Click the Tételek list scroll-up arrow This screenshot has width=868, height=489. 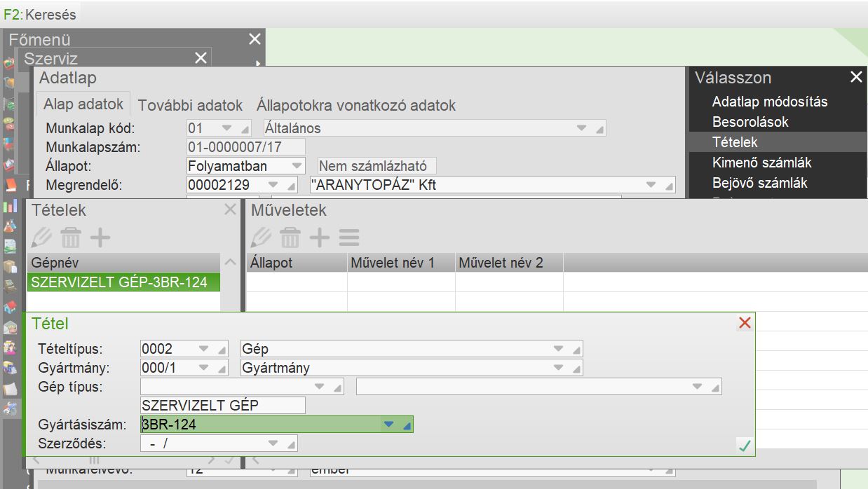230,263
